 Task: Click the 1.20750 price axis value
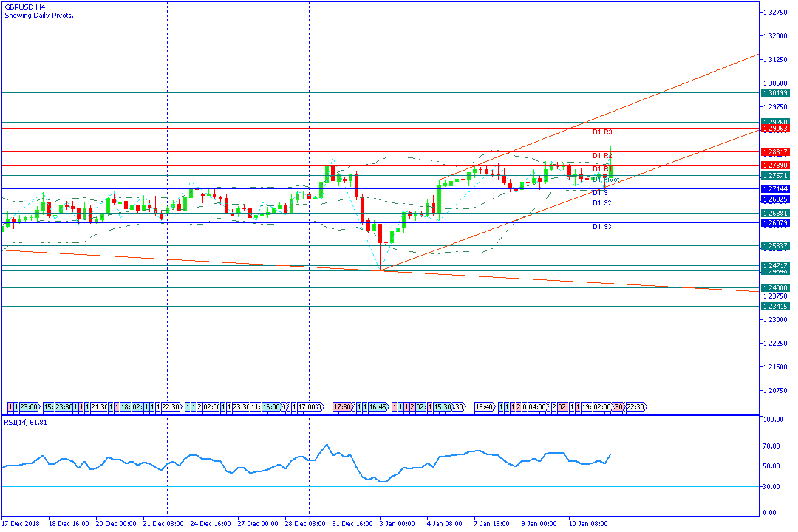(x=776, y=391)
